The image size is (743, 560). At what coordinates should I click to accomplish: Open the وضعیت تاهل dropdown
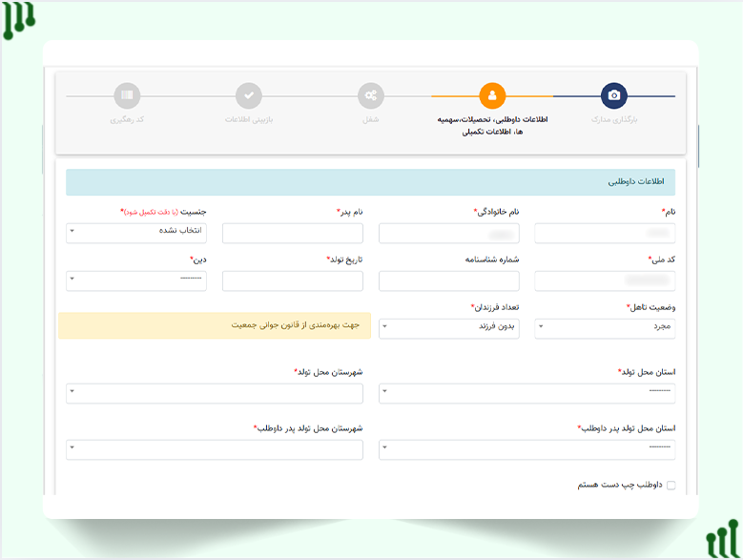coord(605,329)
